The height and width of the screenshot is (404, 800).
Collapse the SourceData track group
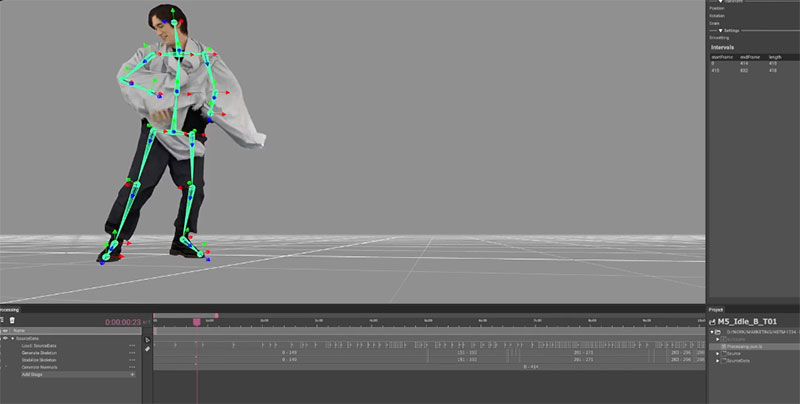tap(13, 338)
